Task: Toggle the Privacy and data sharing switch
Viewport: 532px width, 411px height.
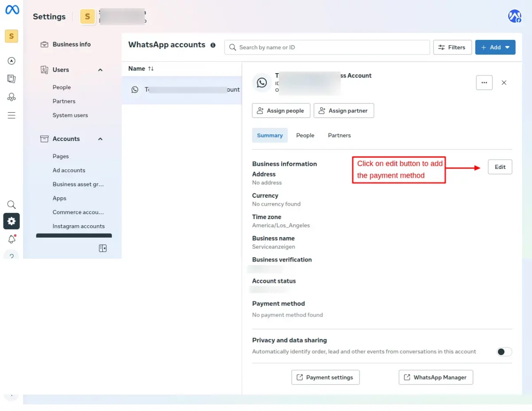Action: pyautogui.click(x=505, y=352)
